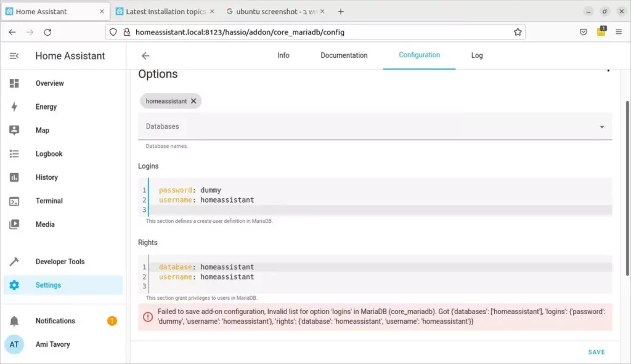The image size is (631, 364).
Task: Click the Rights editor database line
Action: (x=380, y=267)
